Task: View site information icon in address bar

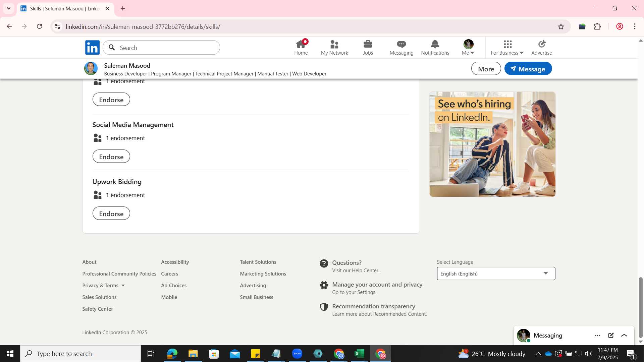Action: coord(57,26)
